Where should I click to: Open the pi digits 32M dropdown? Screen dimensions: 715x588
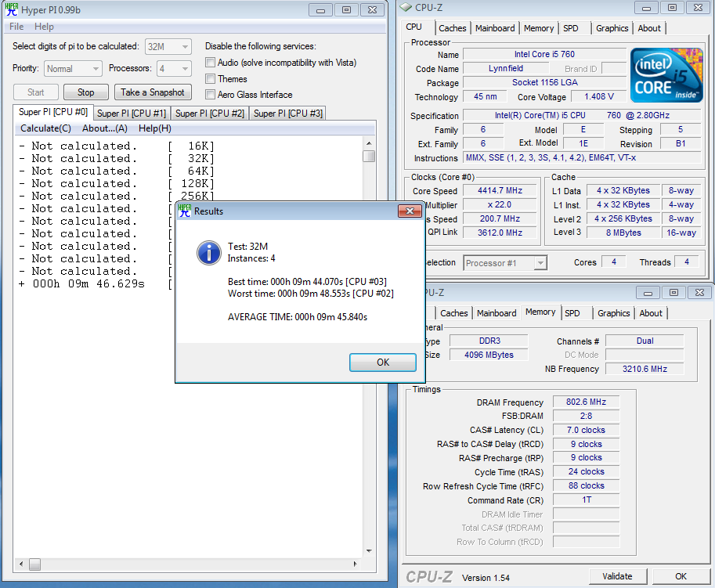[x=168, y=46]
